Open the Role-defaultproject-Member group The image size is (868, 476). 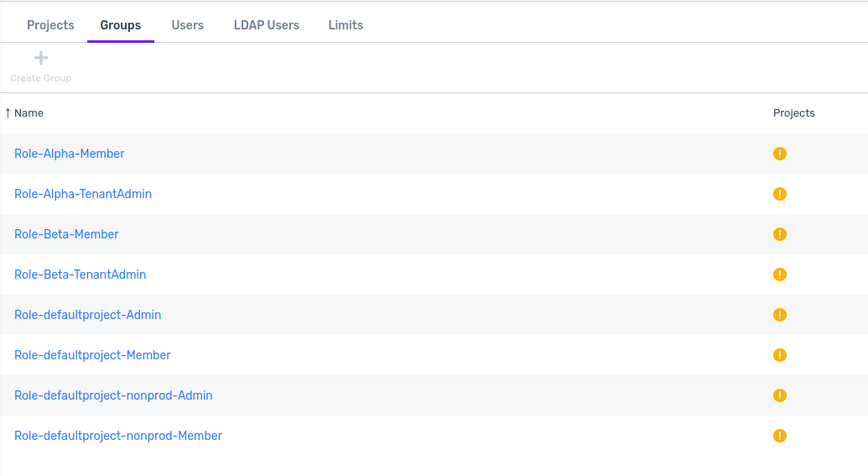click(92, 355)
